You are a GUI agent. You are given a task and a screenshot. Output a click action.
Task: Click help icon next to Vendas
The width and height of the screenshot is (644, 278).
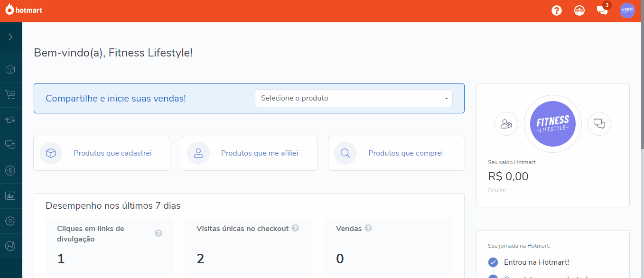(x=368, y=228)
